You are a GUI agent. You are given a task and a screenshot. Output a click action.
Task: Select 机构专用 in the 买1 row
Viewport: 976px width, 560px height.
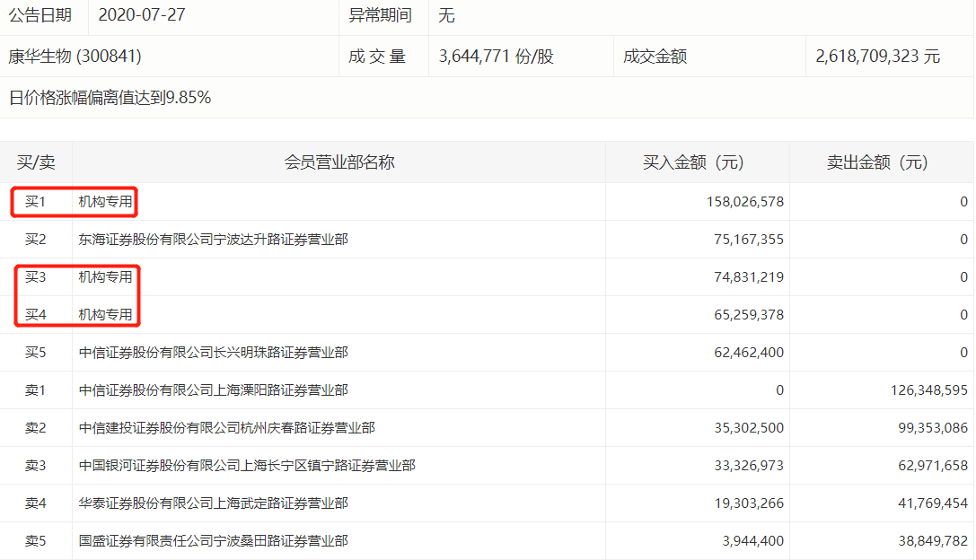coord(105,202)
